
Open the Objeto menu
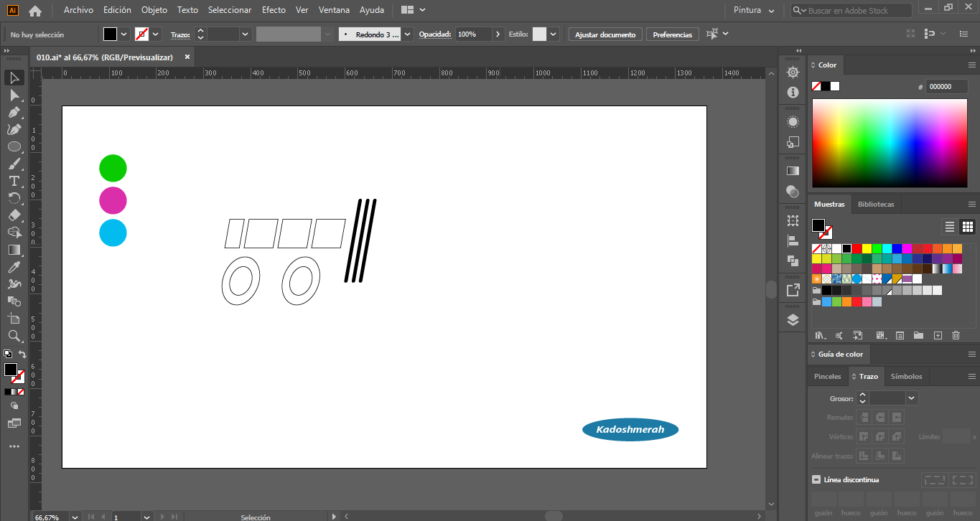[x=154, y=10]
